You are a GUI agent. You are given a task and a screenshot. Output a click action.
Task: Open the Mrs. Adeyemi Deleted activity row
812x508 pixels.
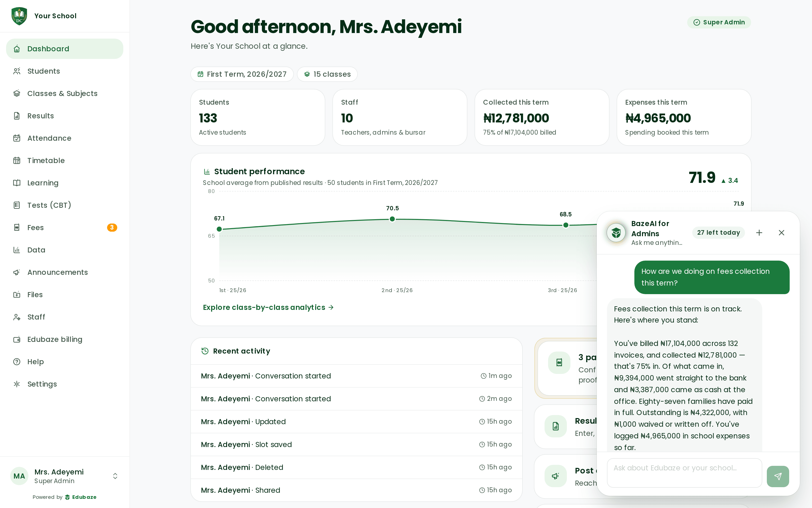tap(356, 467)
